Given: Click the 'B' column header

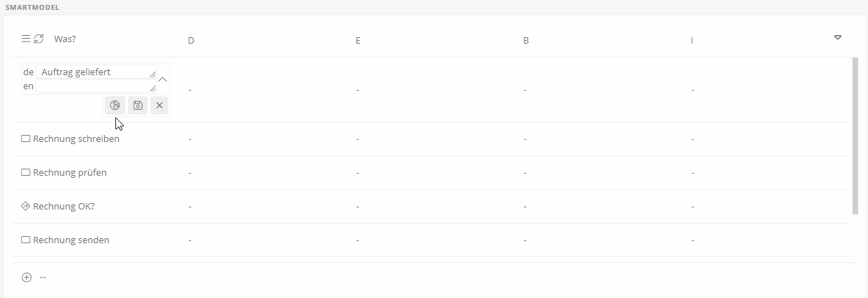Looking at the screenshot, I should pyautogui.click(x=525, y=41).
